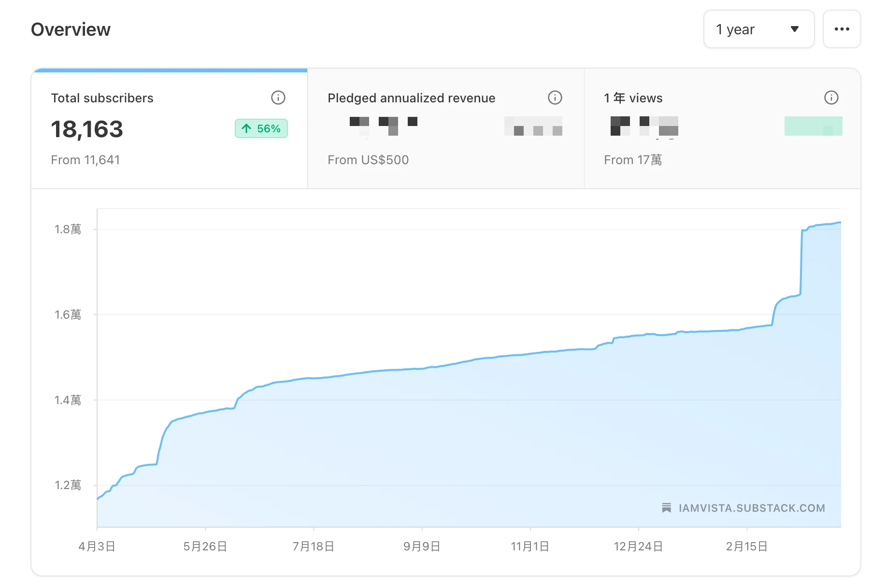886x588 pixels.
Task: Click the 18,163 subscriber count
Action: click(87, 129)
